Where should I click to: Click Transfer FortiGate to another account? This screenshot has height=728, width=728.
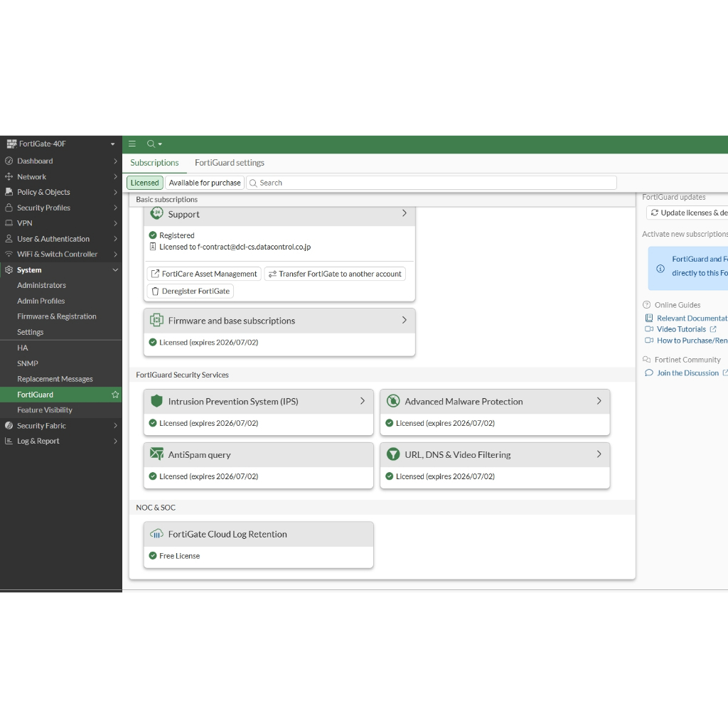click(334, 274)
